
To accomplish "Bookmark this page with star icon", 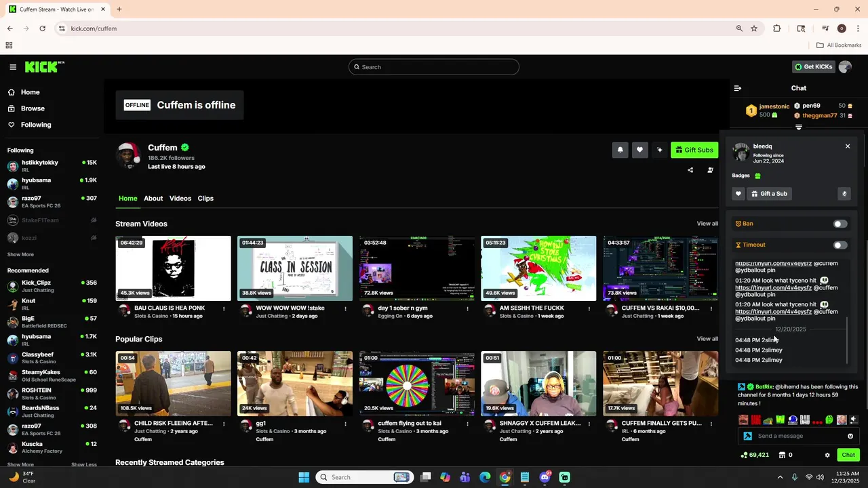I will [754, 28].
